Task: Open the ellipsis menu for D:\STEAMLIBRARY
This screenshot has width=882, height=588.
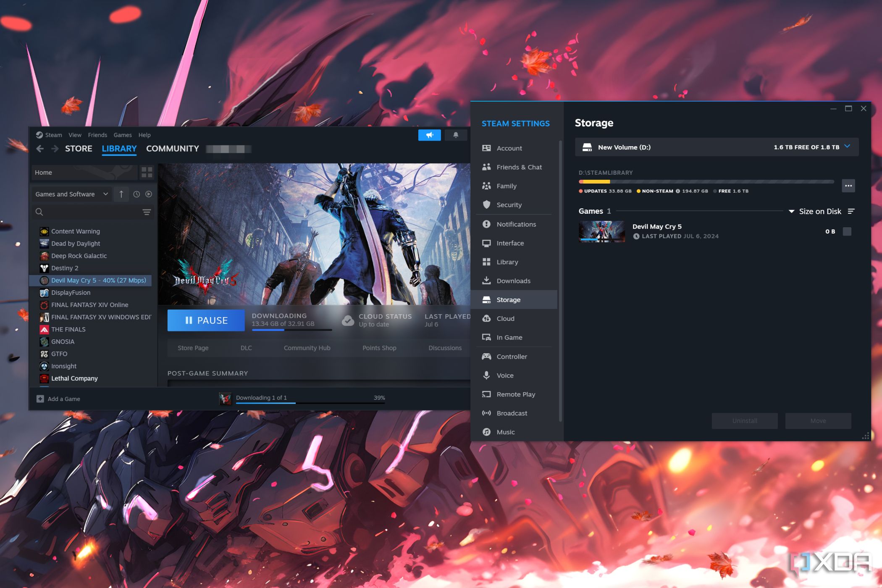Action: coord(848,185)
